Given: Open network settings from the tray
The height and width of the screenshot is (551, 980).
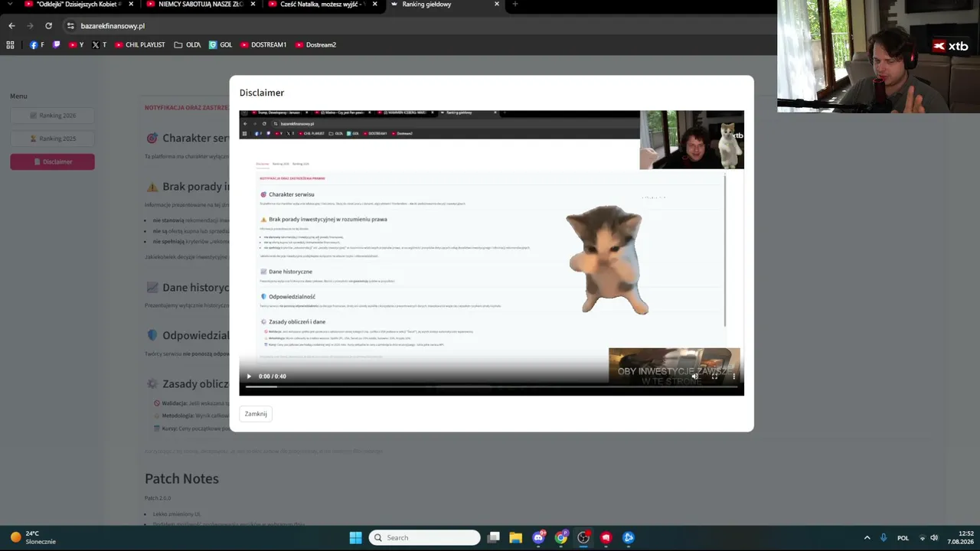Looking at the screenshot, I should pyautogui.click(x=922, y=538).
